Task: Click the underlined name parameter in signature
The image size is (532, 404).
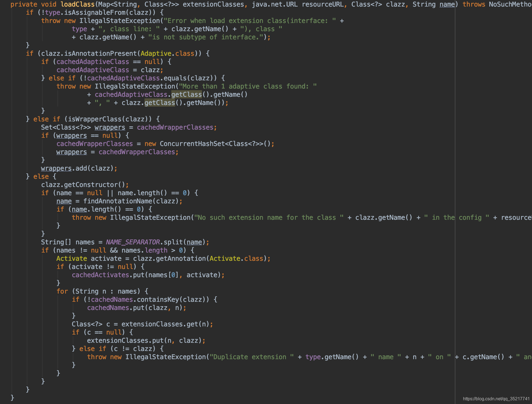Action: coord(447,4)
